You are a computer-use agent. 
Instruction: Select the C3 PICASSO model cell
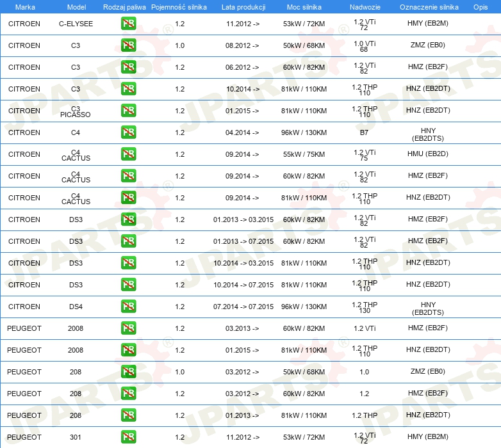point(76,112)
